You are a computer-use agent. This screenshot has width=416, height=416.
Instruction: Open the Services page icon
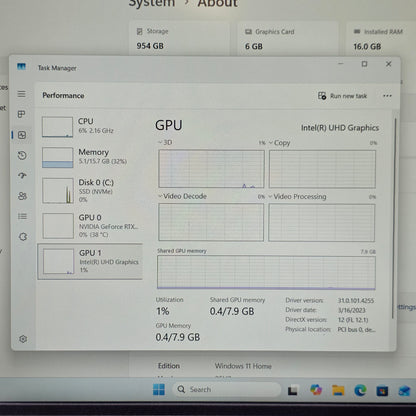click(23, 237)
